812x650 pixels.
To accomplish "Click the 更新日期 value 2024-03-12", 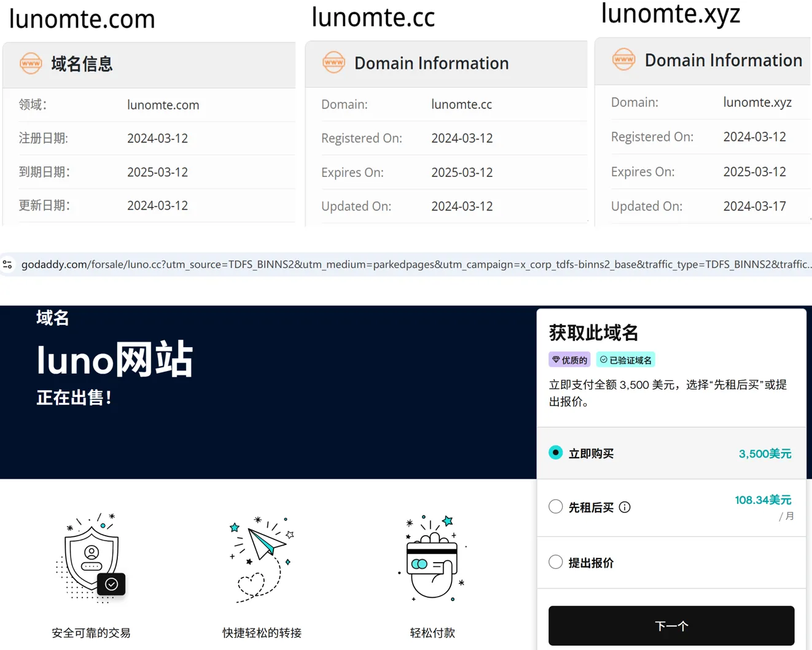I will [x=157, y=205].
